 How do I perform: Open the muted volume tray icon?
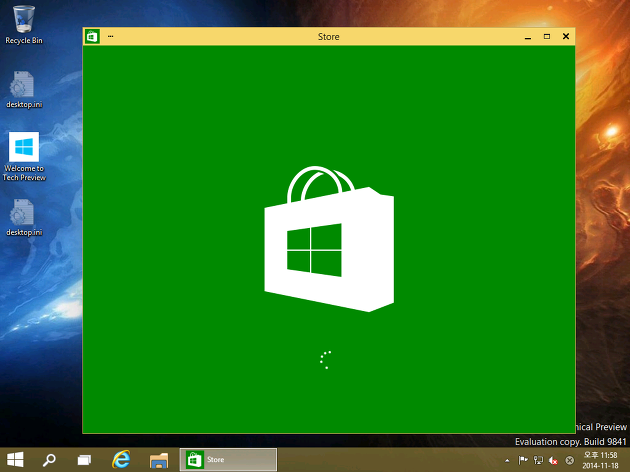pyautogui.click(x=554, y=460)
